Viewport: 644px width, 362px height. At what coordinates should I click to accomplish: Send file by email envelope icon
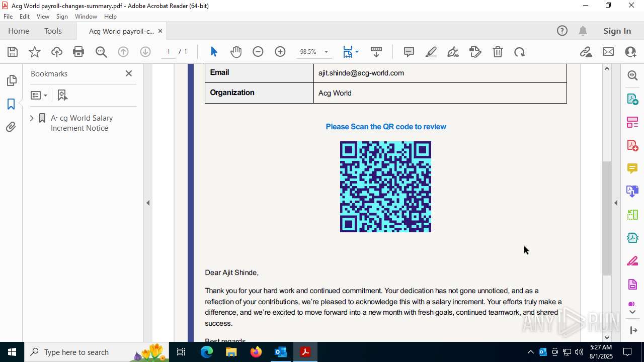point(608,52)
